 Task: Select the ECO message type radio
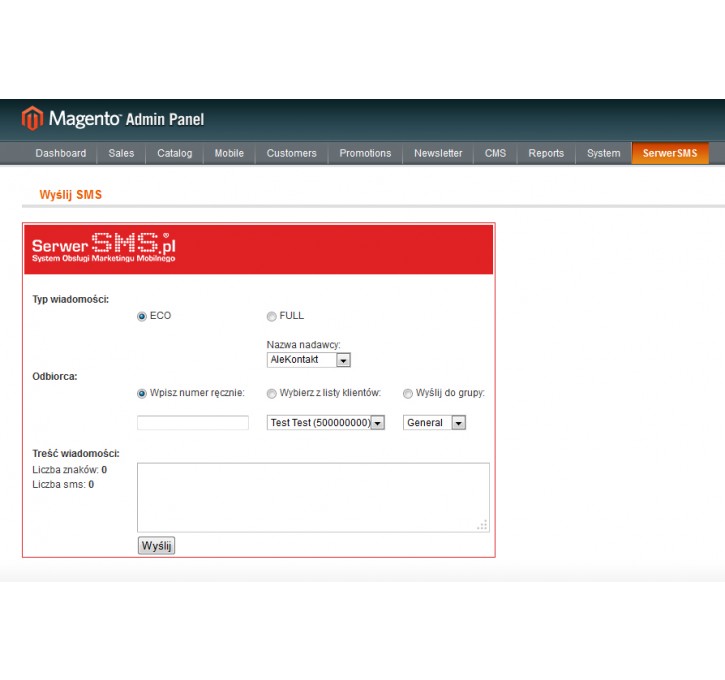[x=142, y=317]
